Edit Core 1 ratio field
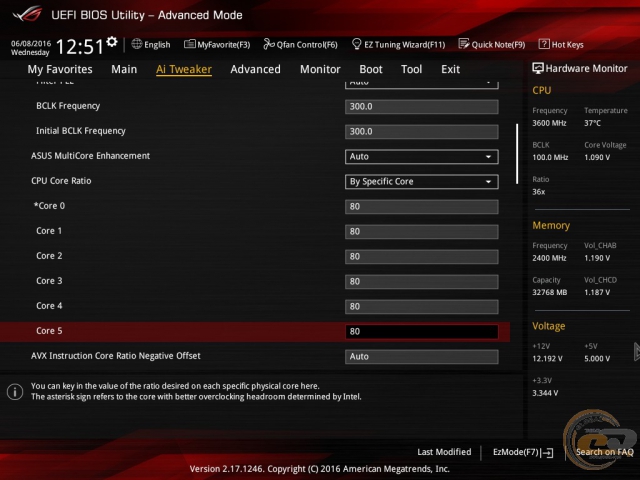 click(422, 232)
